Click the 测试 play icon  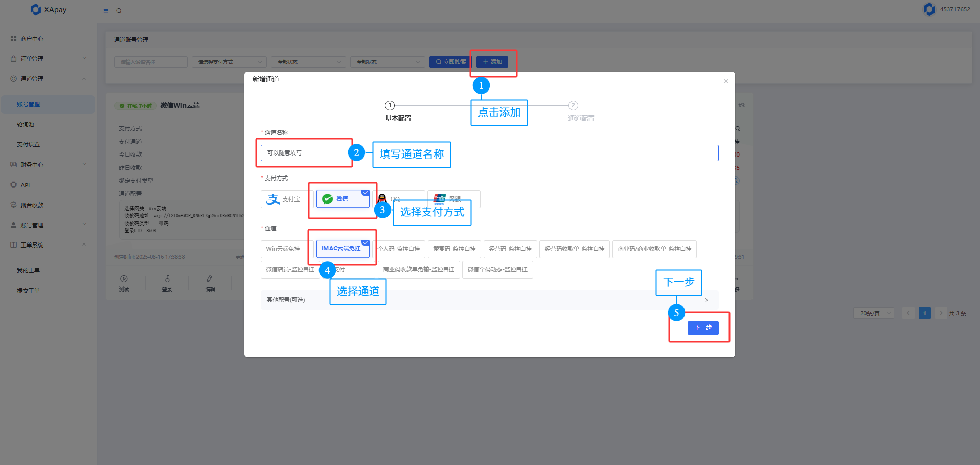point(124,279)
